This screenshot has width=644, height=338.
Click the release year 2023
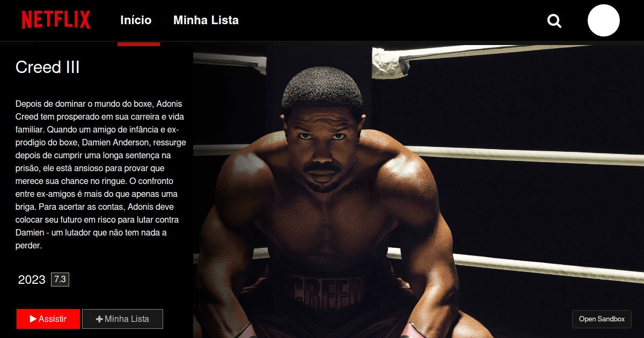[32, 280]
